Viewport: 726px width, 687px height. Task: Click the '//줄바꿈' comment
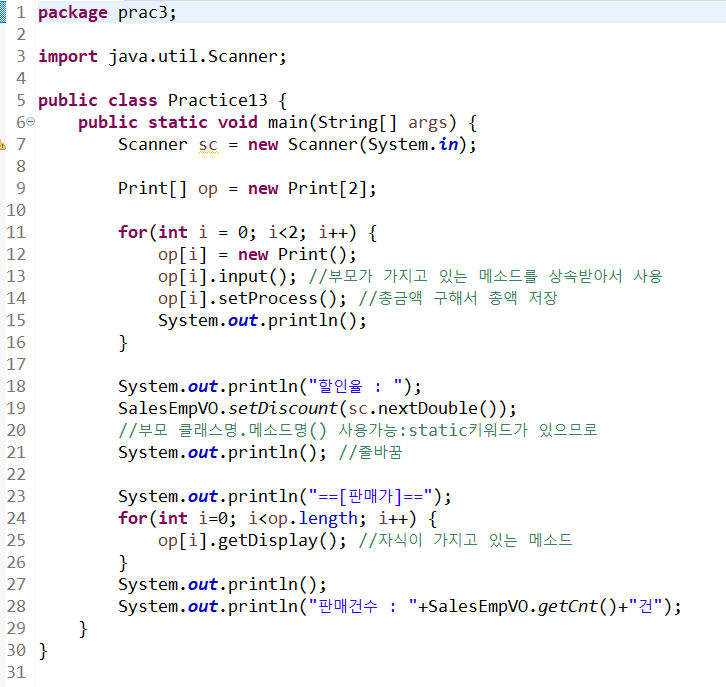(x=370, y=453)
